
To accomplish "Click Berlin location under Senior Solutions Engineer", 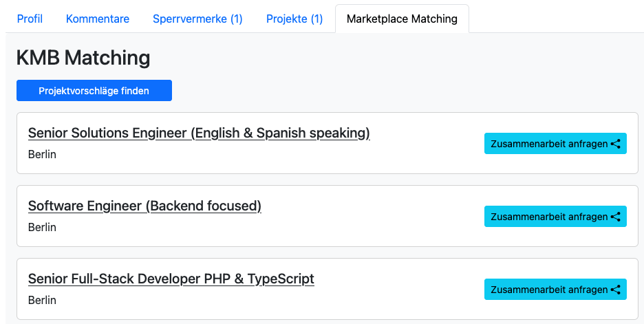I will [42, 155].
